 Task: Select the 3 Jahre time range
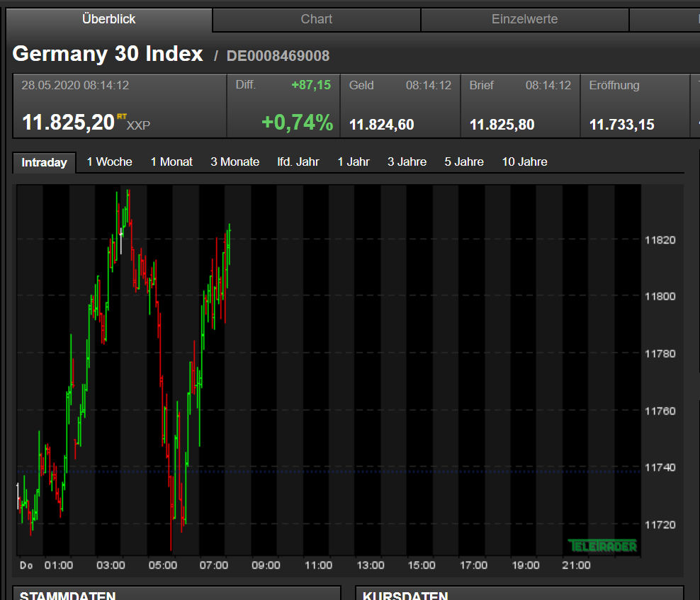point(407,162)
